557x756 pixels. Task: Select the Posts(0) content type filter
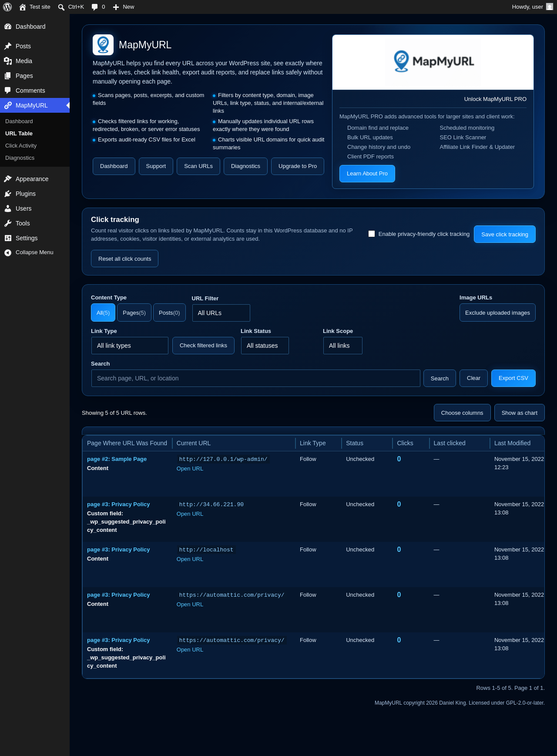169,312
